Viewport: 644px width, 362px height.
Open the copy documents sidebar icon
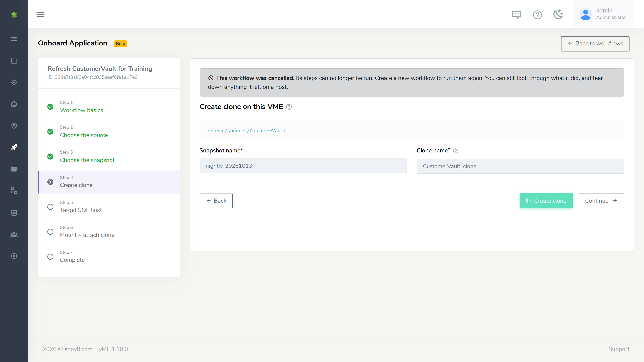pos(14,104)
